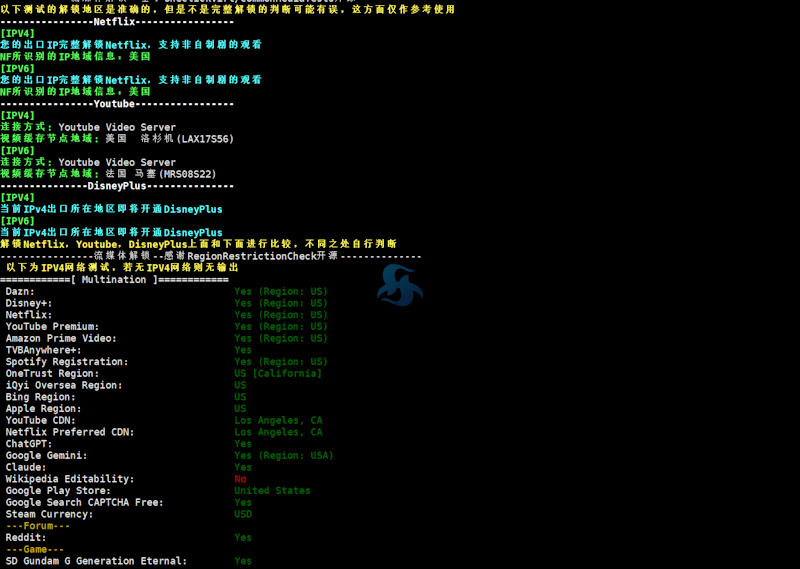Click the Game separator label
This screenshot has height=569, width=800.
pyautogui.click(x=35, y=550)
